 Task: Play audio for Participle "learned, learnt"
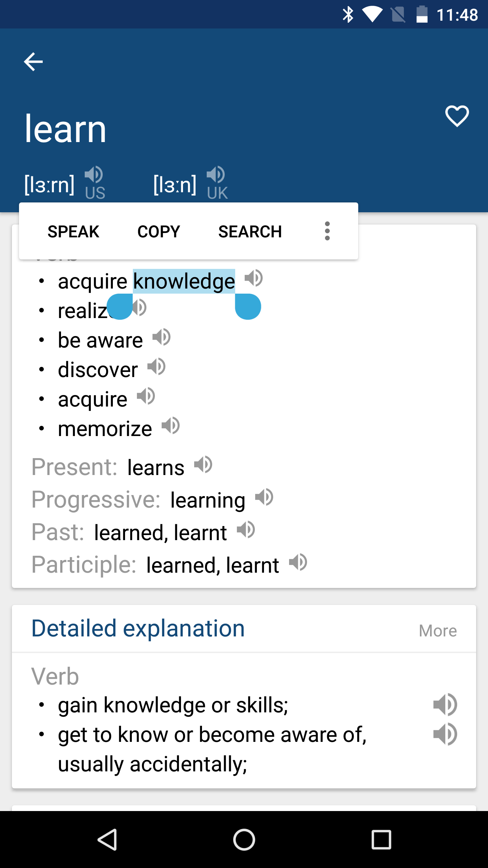point(298,563)
